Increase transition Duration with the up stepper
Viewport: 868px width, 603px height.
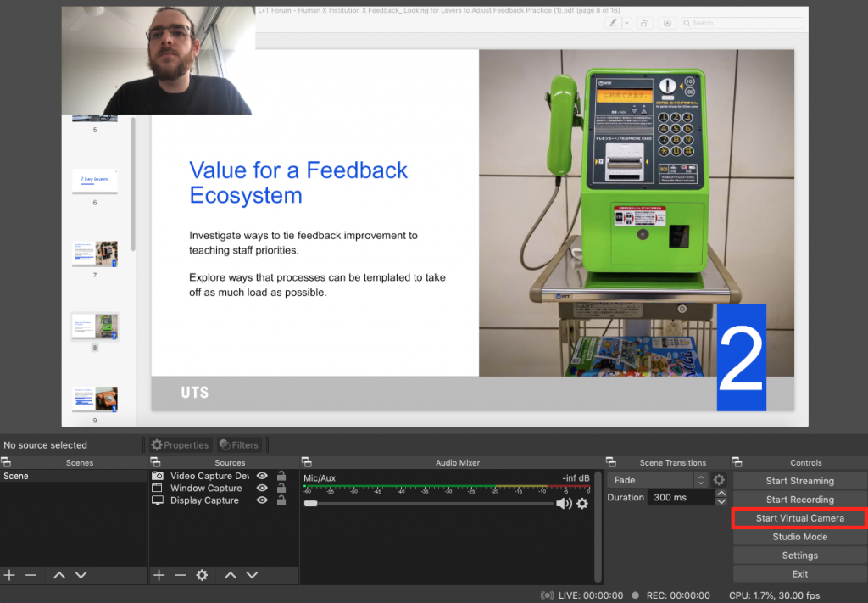721,494
